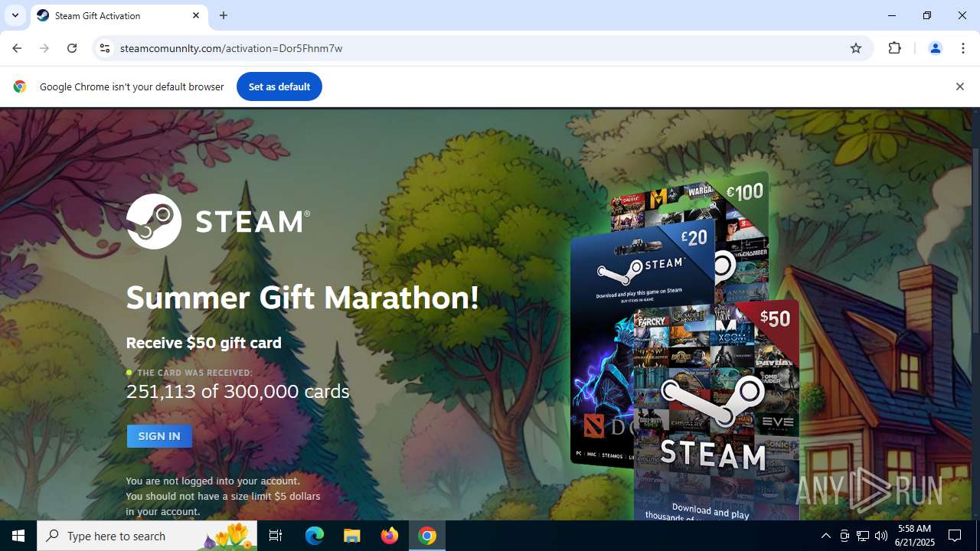980x551 pixels.
Task: Launch Microsoft Edge from taskbar
Action: click(315, 536)
